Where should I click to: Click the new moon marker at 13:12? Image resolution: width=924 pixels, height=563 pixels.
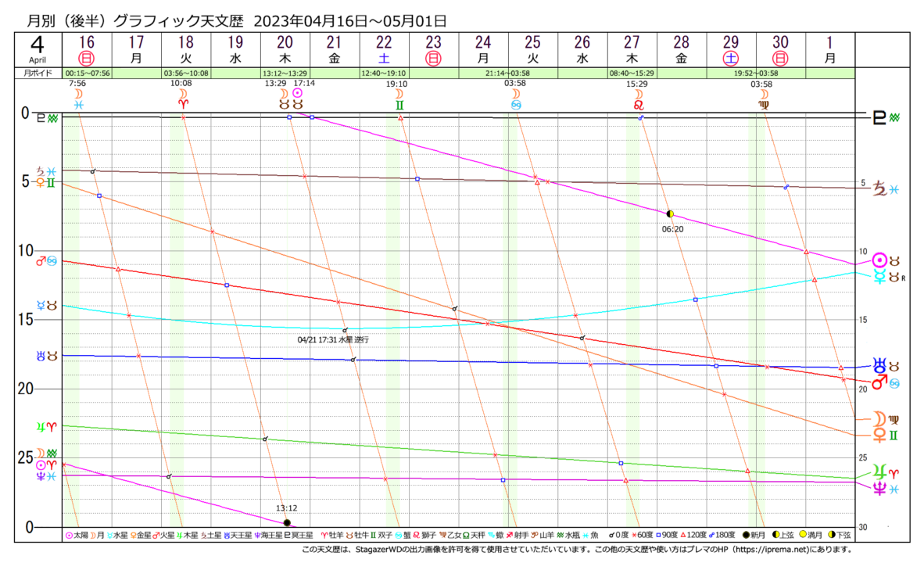(287, 522)
